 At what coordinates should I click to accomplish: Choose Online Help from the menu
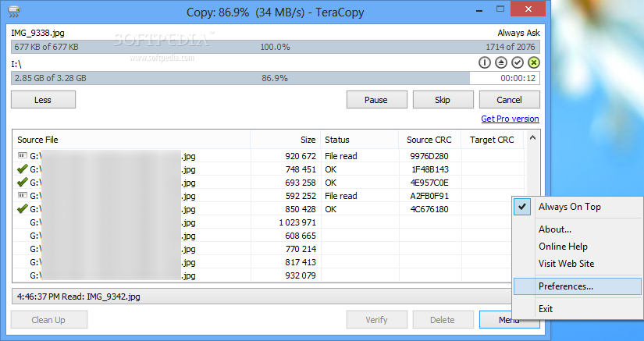click(578, 247)
